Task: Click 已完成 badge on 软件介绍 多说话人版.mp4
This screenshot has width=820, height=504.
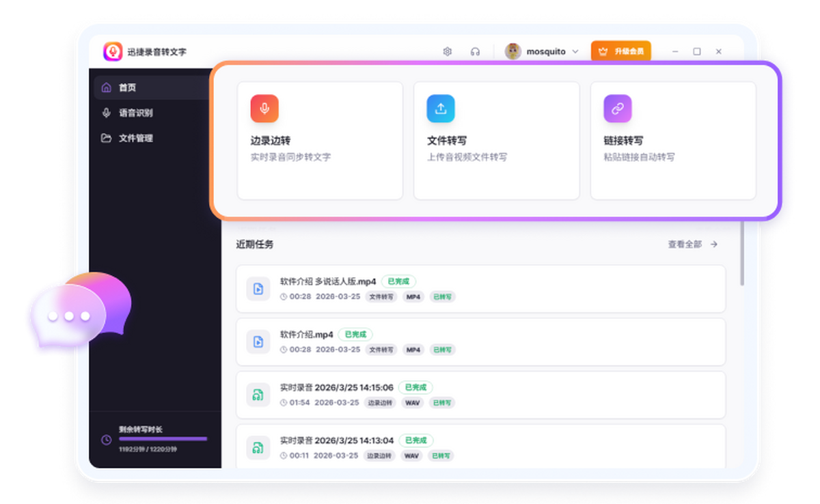Action: 398,281
